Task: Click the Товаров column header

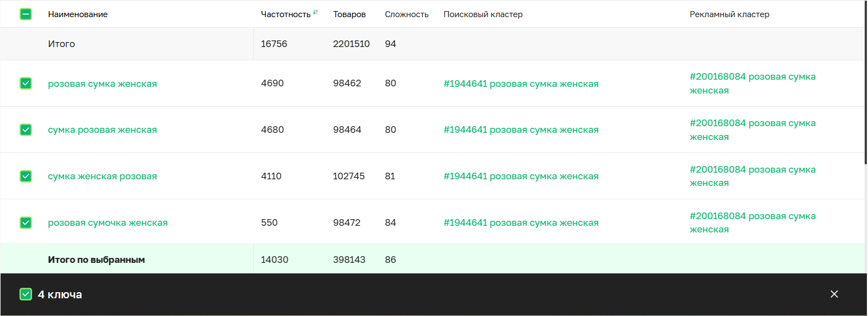Action: [349, 14]
